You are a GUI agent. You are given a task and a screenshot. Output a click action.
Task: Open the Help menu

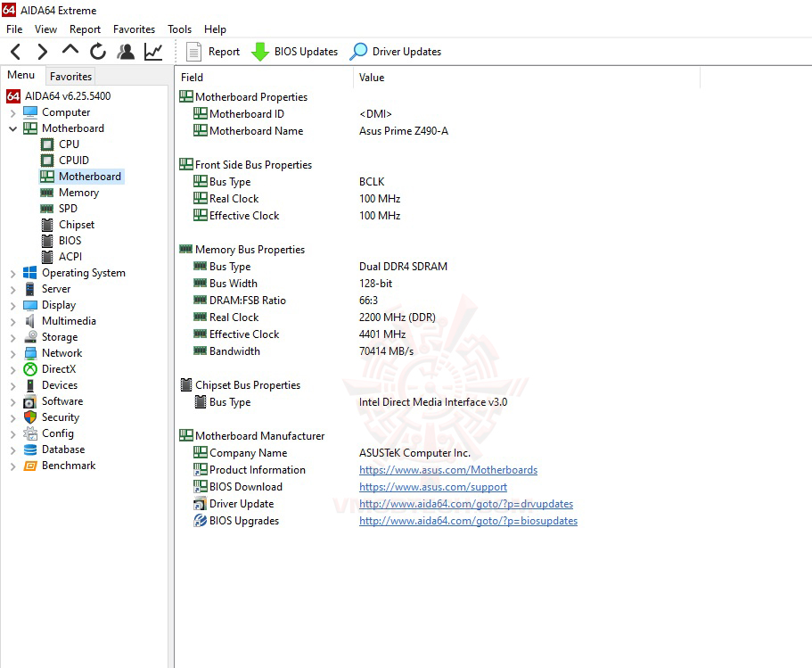215,29
